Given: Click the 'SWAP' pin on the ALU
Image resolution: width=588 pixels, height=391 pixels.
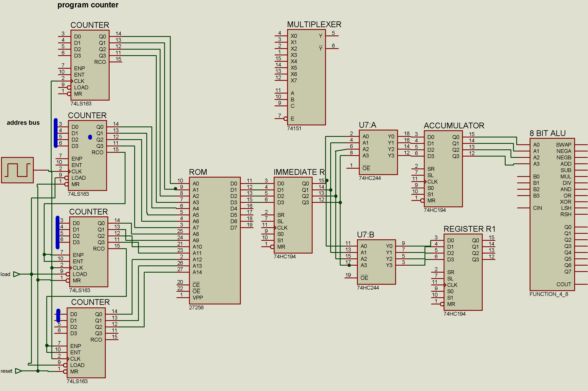Looking at the screenshot, I should (x=563, y=145).
